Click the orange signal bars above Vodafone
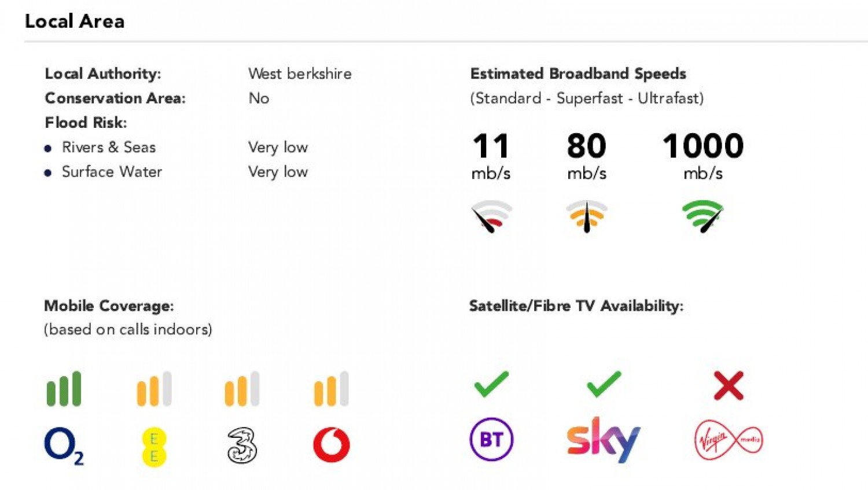The height and width of the screenshot is (490, 868). pyautogui.click(x=332, y=389)
